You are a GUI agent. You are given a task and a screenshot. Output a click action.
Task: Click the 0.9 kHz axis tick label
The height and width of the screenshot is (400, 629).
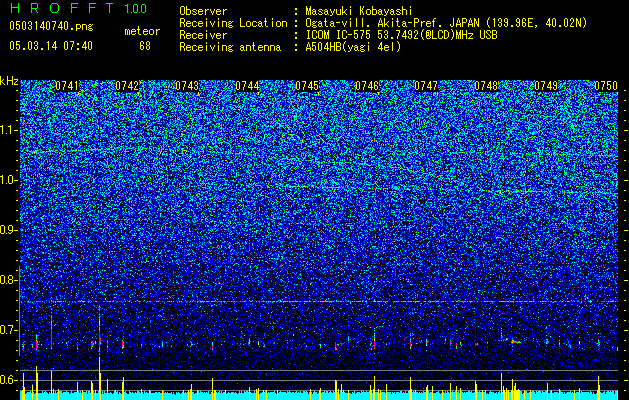[x=9, y=230]
